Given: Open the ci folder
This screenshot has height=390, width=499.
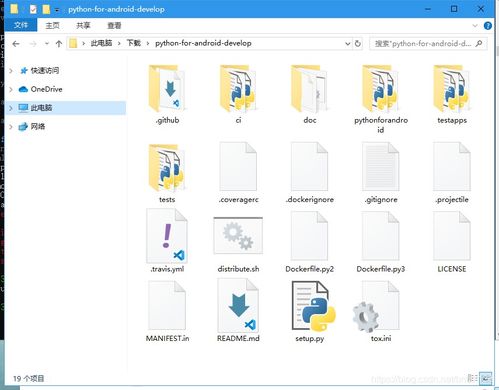Looking at the screenshot, I should (238, 94).
